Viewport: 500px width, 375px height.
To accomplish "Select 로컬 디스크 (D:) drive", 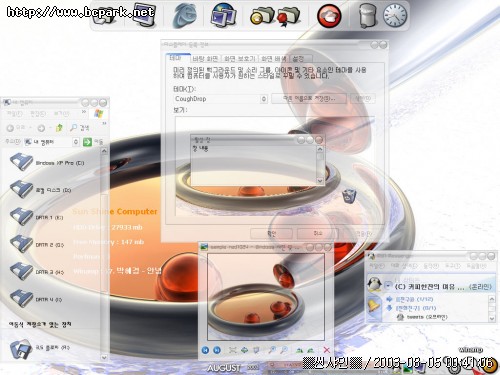I will coord(40,190).
